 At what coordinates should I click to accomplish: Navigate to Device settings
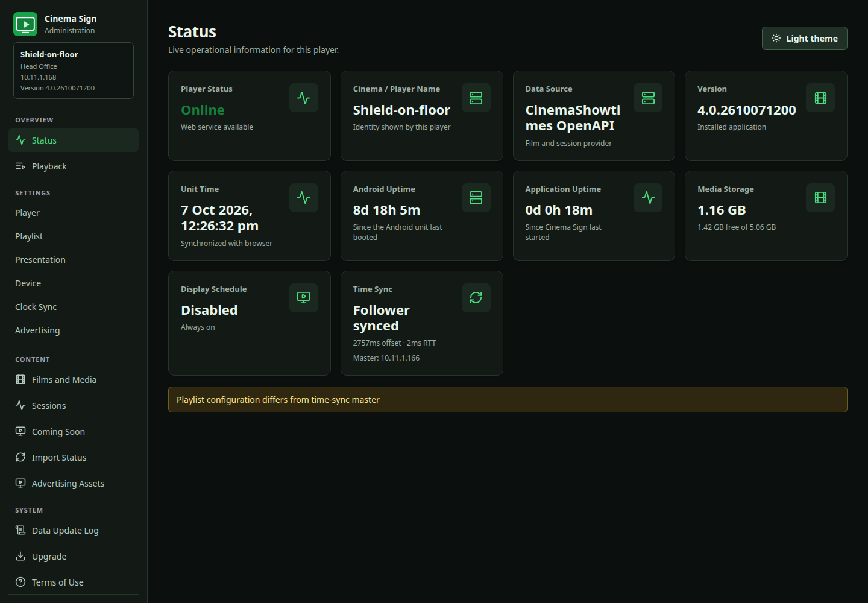[74, 283]
